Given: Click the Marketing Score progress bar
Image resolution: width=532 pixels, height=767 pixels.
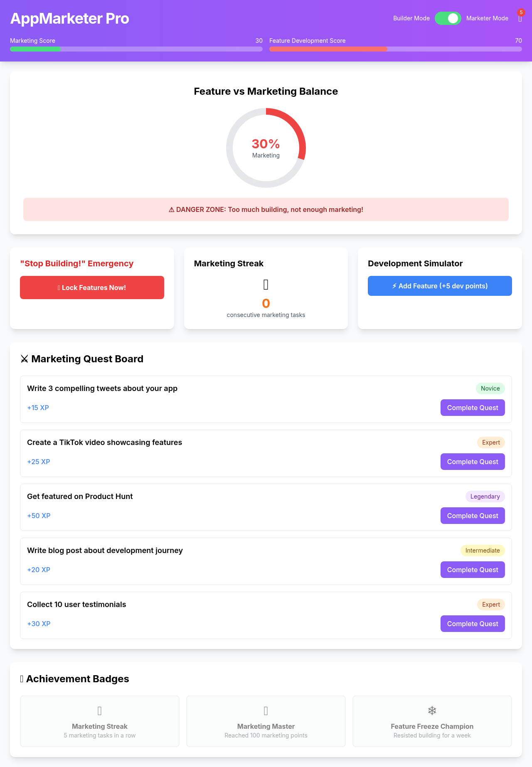Looking at the screenshot, I should click(x=136, y=49).
